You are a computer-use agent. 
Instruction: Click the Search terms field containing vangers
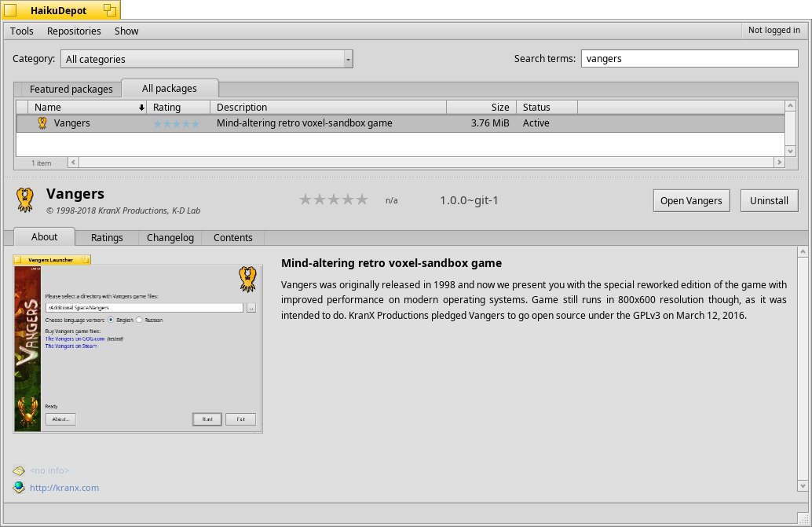(x=689, y=58)
